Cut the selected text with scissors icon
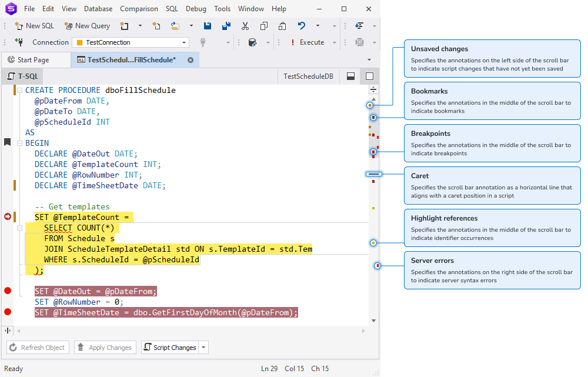 pos(245,25)
